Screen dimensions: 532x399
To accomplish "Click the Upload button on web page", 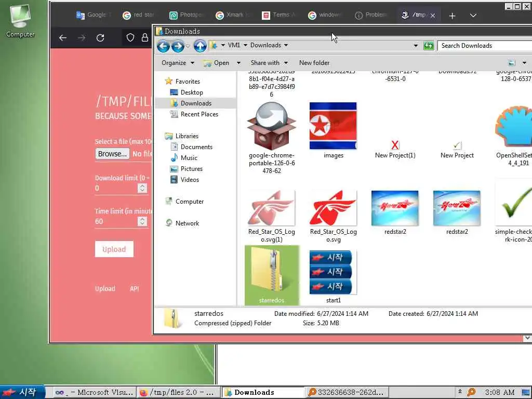I will [114, 249].
